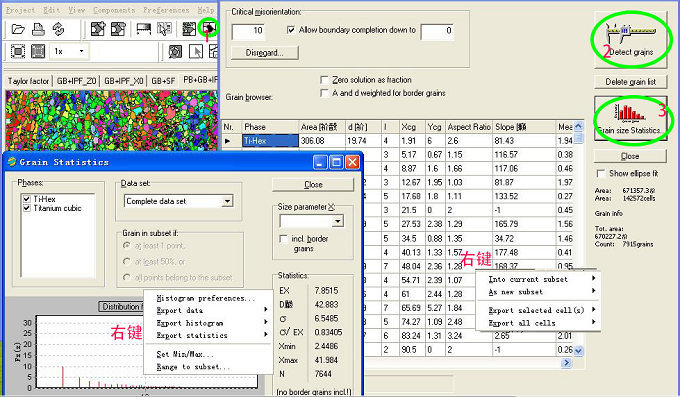Click the grain table scroll down arrow

[578, 351]
